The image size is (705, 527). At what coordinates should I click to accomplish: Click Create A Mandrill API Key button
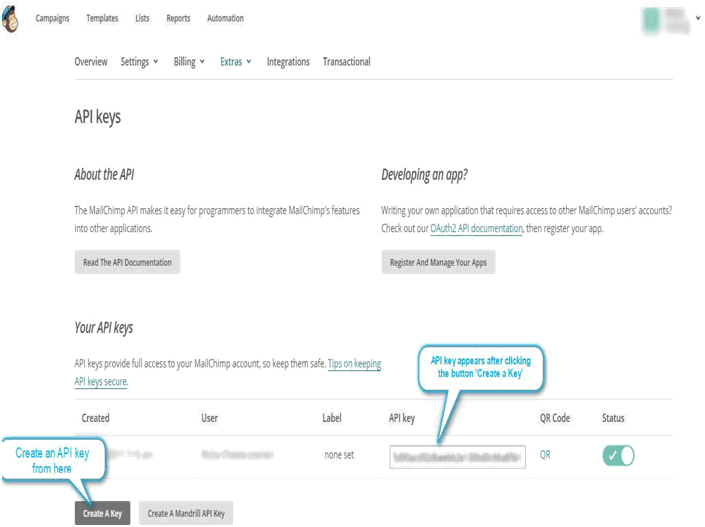pos(186,513)
